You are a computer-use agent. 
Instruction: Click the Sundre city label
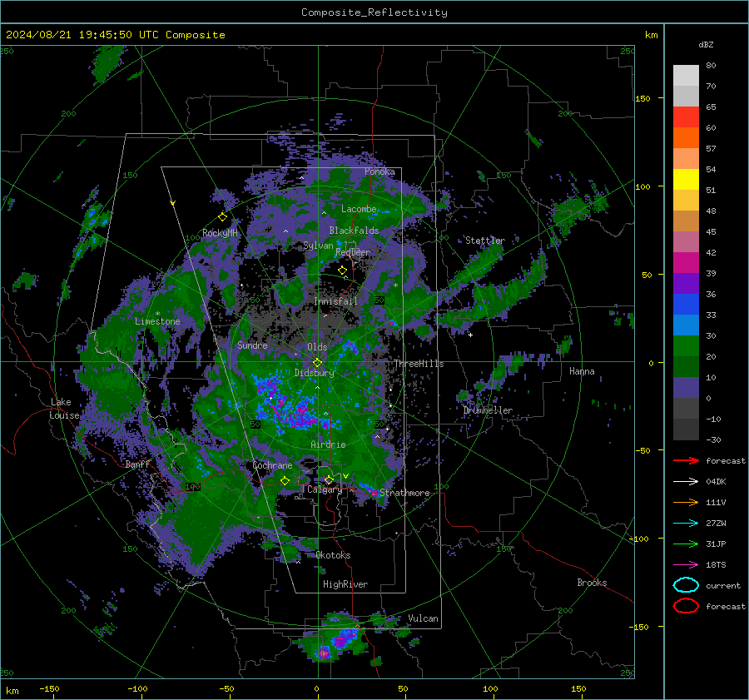pyautogui.click(x=252, y=345)
